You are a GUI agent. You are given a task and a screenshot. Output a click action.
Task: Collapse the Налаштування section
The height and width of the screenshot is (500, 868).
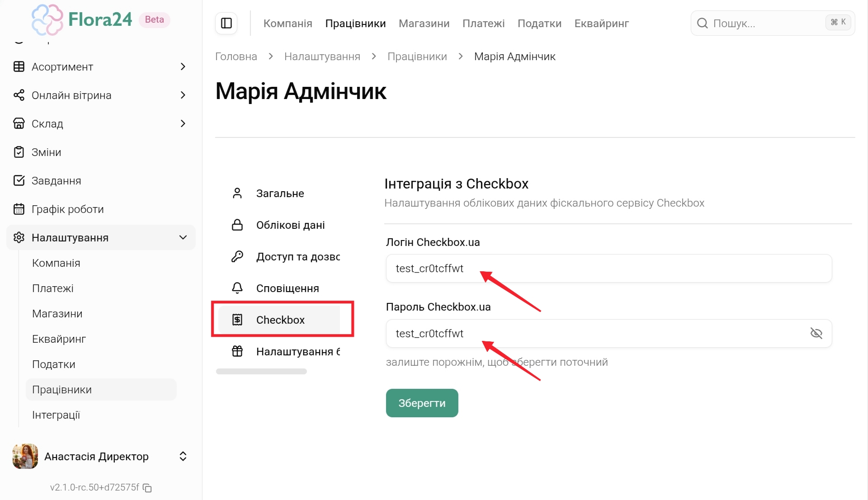coord(183,237)
